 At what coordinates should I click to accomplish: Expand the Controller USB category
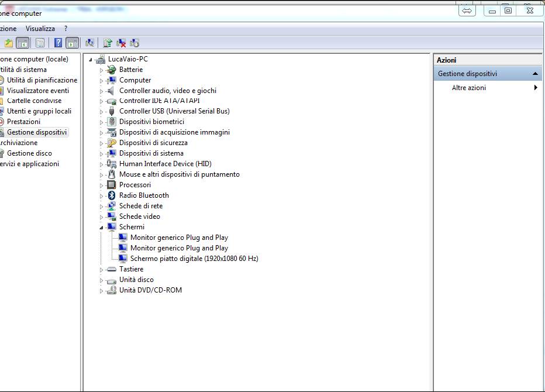click(x=101, y=111)
